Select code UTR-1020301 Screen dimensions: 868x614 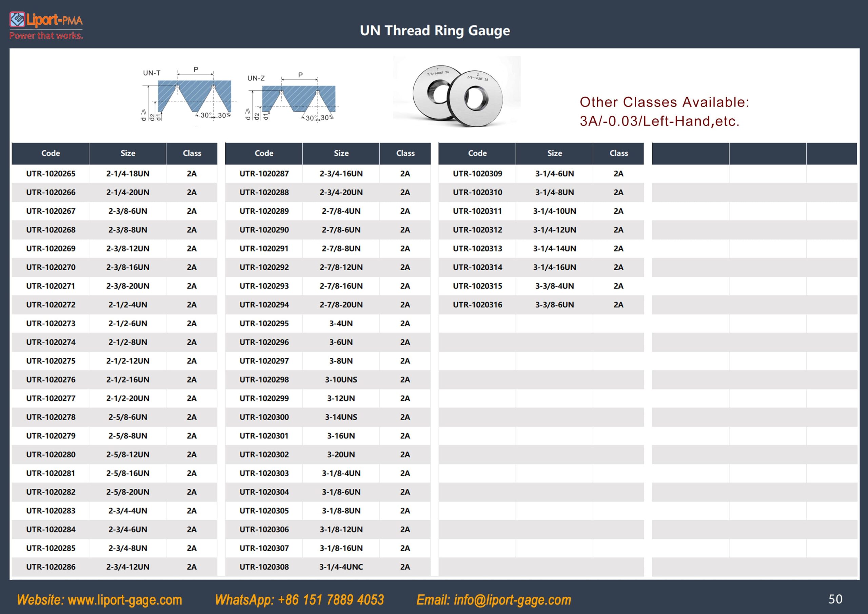(264, 436)
